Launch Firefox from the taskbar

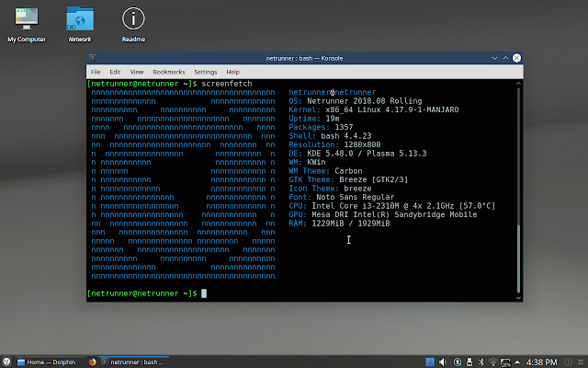pyautogui.click(x=92, y=362)
